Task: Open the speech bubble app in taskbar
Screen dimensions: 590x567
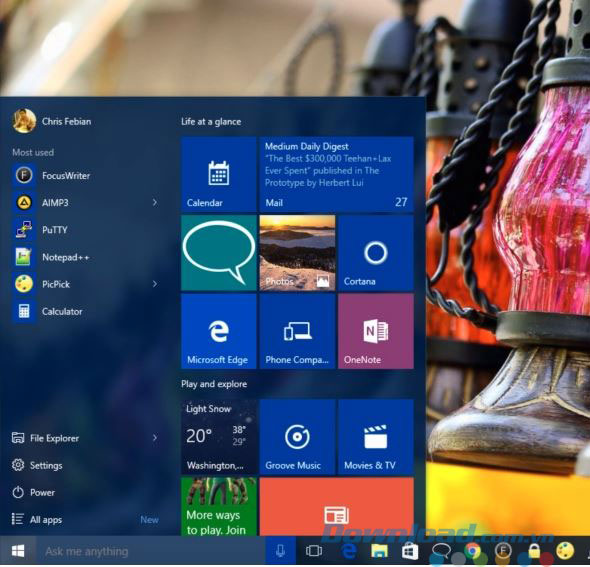Action: (441, 551)
